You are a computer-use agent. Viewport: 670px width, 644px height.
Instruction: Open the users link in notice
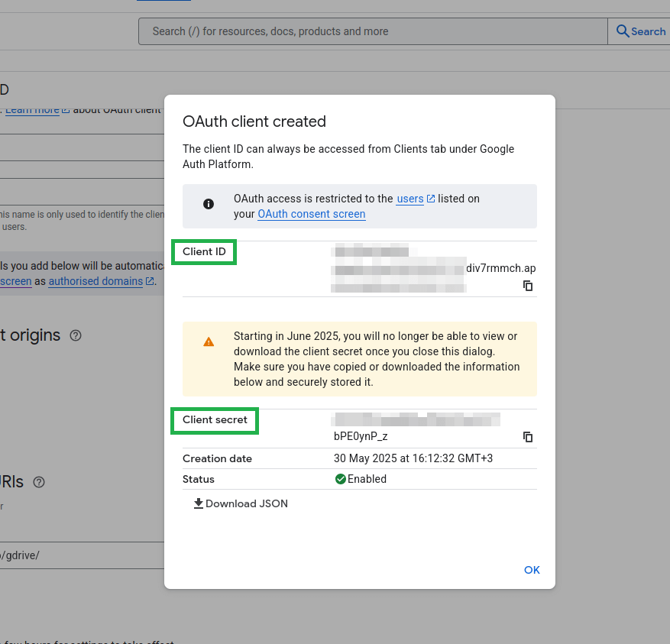click(409, 199)
